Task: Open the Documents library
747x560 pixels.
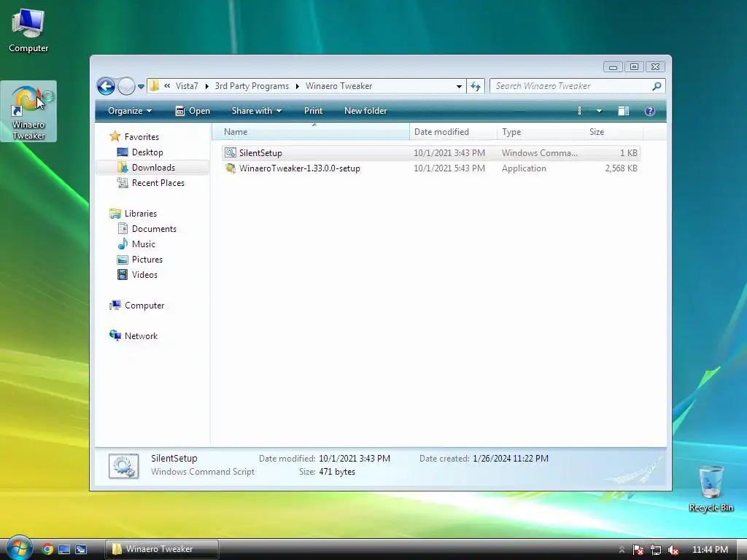Action: (x=154, y=229)
